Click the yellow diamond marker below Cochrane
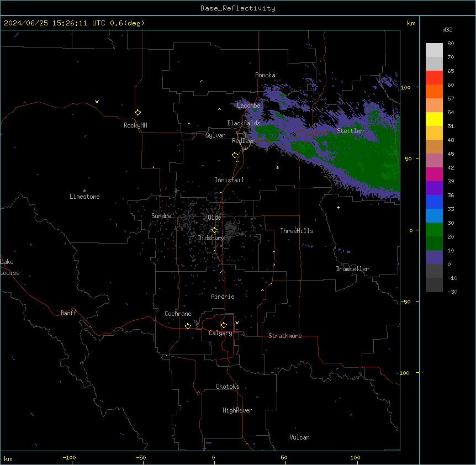This screenshot has height=465, width=476. pos(188,326)
